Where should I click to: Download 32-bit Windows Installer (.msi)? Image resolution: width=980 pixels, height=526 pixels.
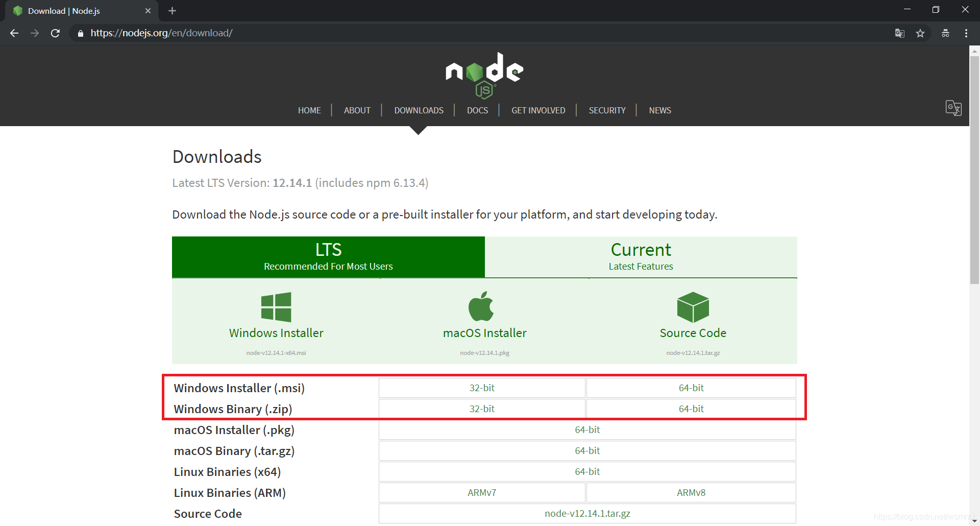482,388
